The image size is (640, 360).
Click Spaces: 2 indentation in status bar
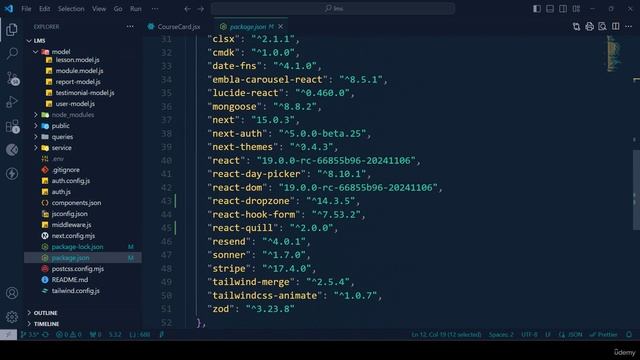[501, 335]
